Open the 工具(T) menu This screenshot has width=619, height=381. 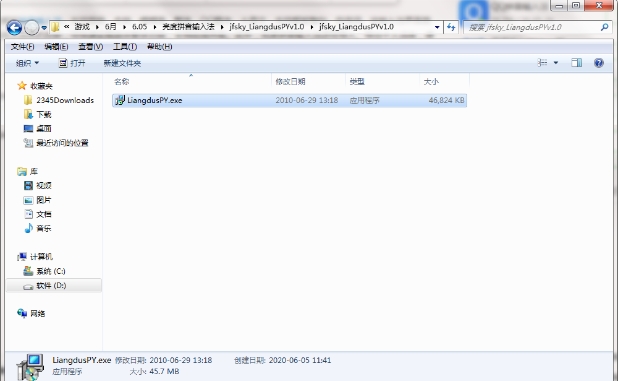125,47
